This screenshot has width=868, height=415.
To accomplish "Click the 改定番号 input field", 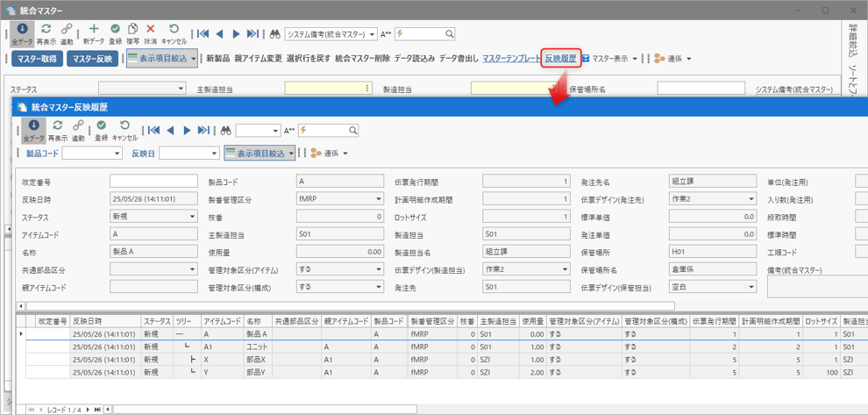I will (x=153, y=182).
